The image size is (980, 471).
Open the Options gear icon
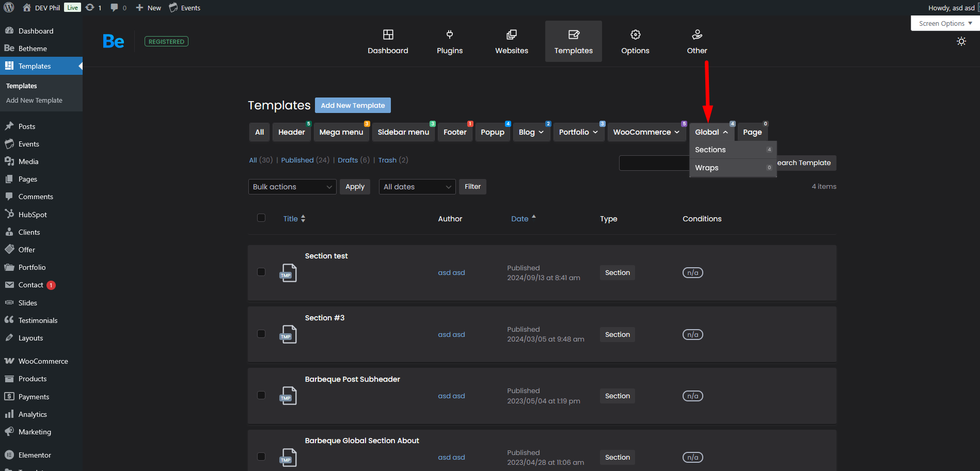tap(636, 35)
